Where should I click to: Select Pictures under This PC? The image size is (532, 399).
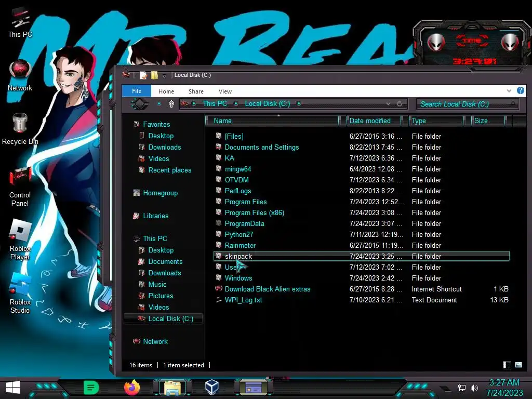161,296
